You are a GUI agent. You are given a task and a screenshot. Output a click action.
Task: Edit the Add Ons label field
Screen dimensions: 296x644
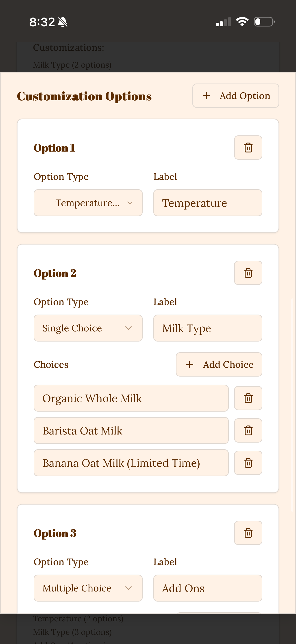pos(207,588)
